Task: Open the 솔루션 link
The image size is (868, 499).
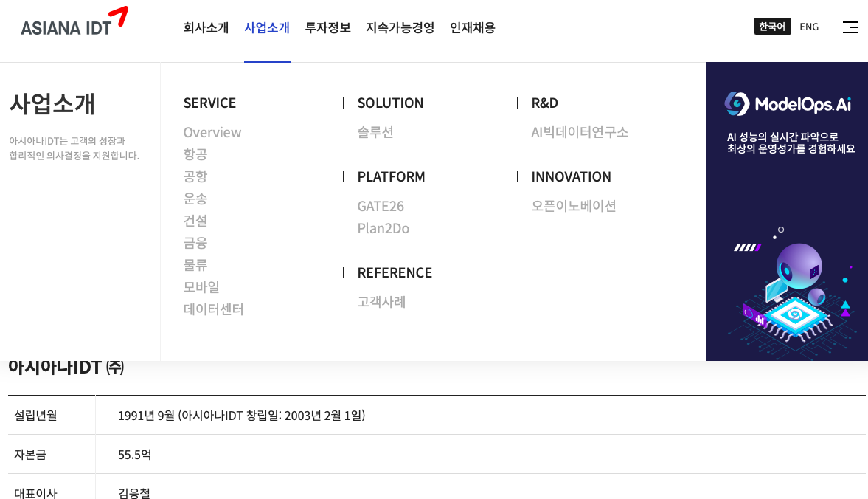Action: 375,132
